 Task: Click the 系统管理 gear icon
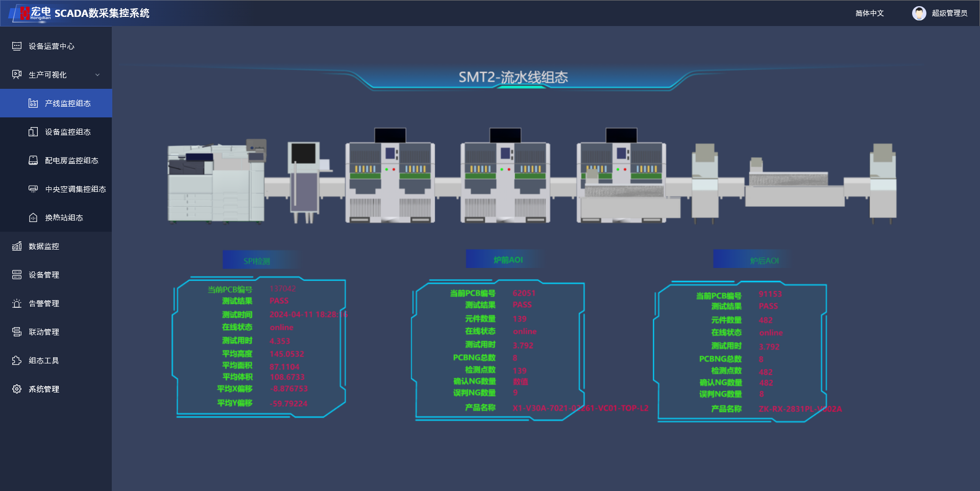17,389
